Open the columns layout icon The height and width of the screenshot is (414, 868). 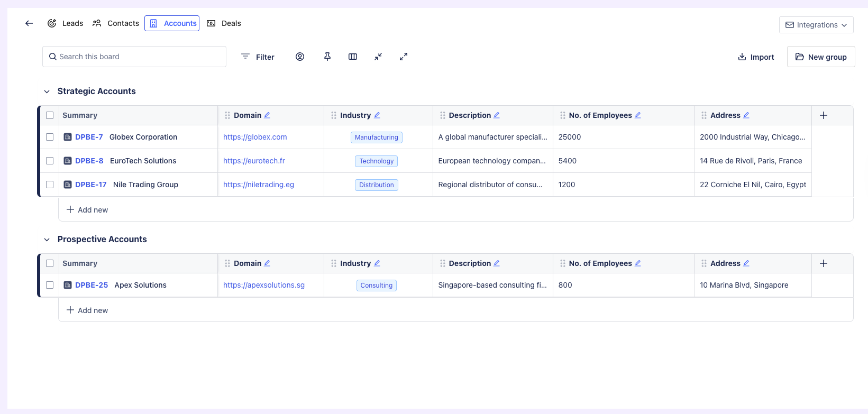click(x=353, y=57)
